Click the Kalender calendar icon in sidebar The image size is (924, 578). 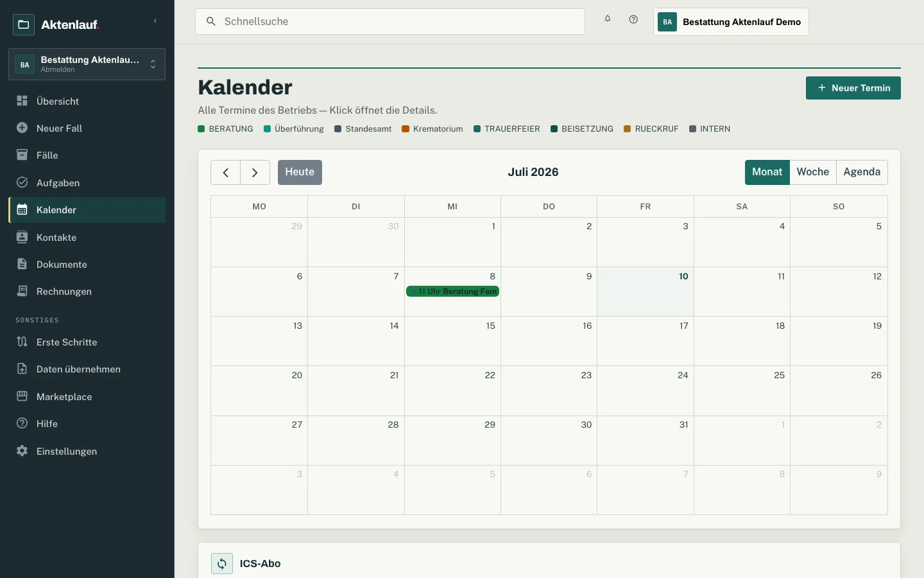pyautogui.click(x=22, y=209)
